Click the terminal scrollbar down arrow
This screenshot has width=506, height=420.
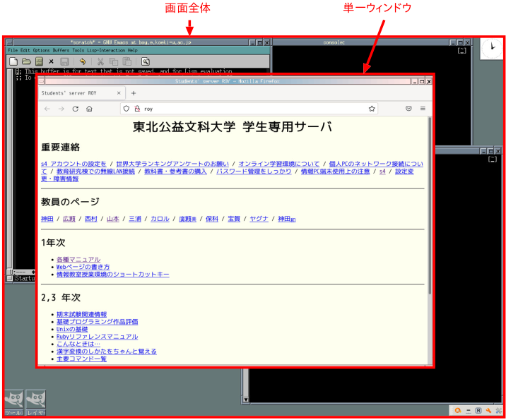click(245, 400)
